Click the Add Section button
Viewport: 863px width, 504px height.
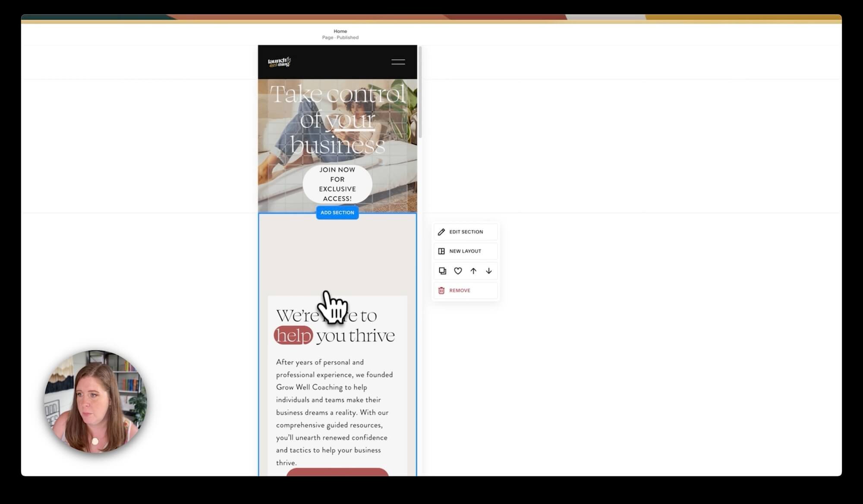coord(337,212)
